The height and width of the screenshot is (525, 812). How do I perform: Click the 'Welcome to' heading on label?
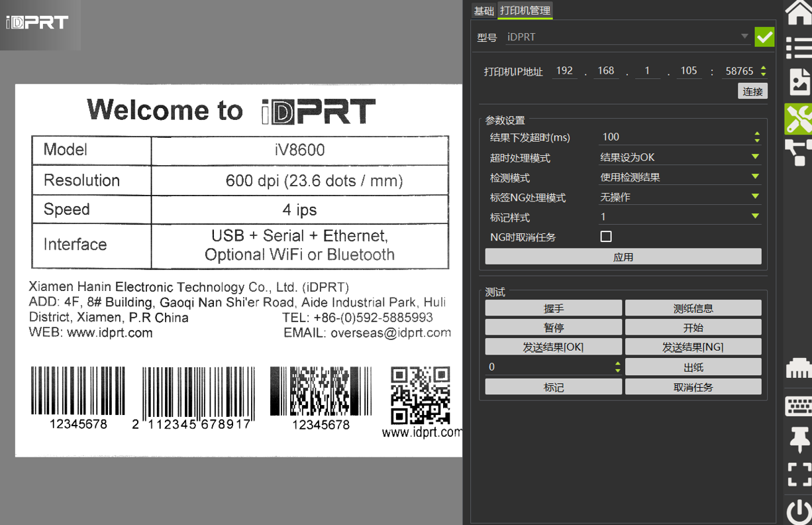165,110
